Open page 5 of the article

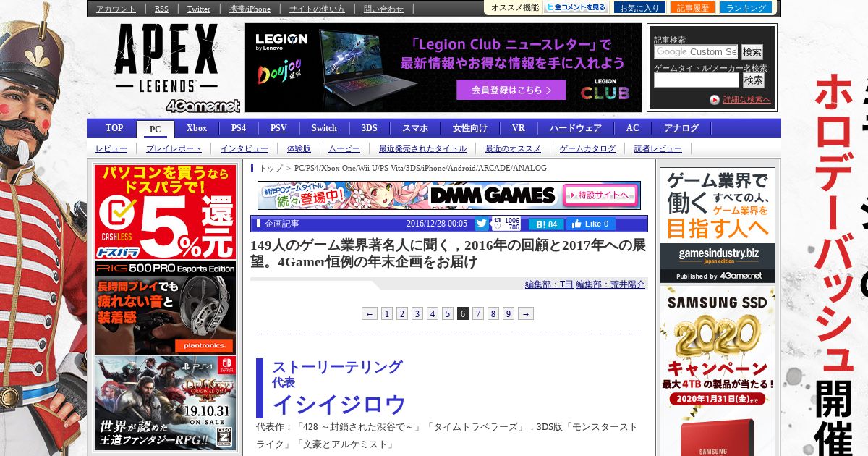[448, 313]
